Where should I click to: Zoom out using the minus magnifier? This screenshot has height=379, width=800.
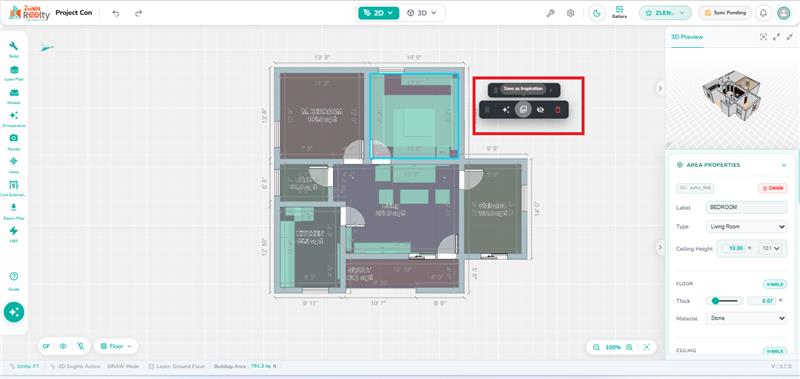(x=596, y=347)
